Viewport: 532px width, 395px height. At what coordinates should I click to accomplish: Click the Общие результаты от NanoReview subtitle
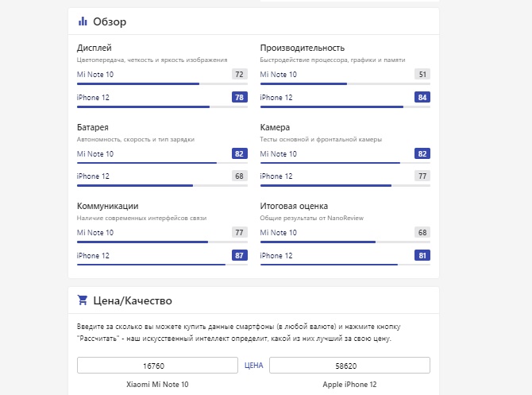click(x=312, y=218)
